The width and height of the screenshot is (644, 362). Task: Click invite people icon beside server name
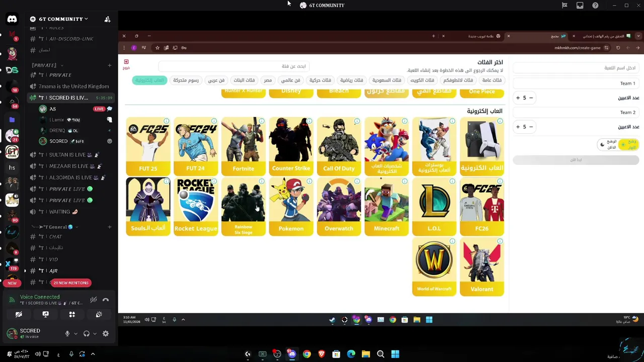click(x=107, y=19)
